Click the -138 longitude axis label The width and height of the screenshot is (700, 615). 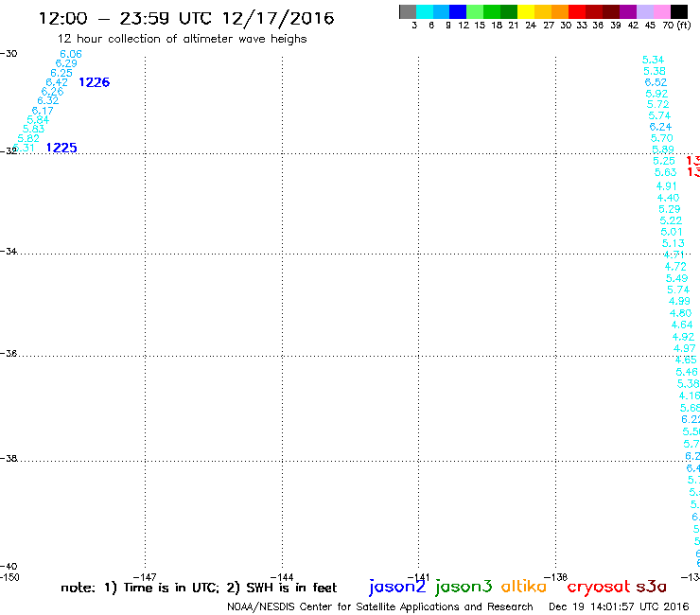coord(556,577)
